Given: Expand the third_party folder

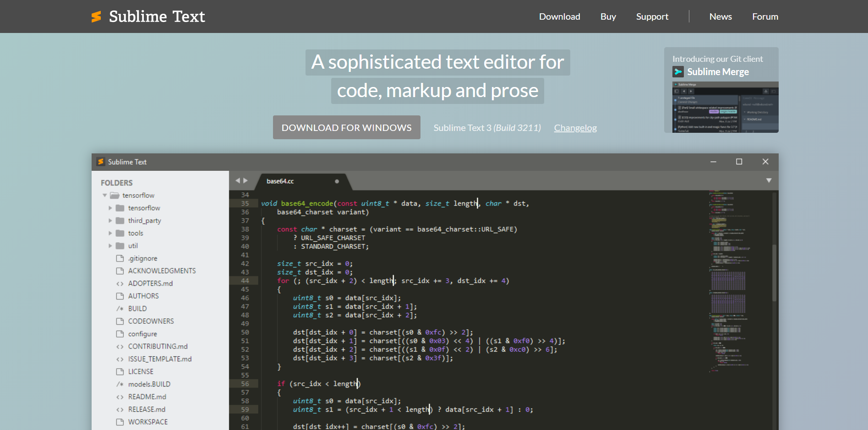Looking at the screenshot, I should [110, 221].
